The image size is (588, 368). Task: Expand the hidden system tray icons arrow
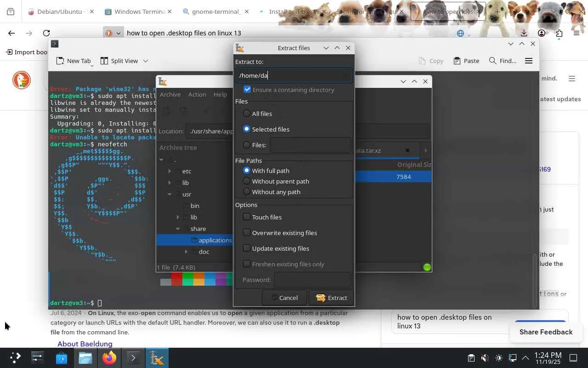[526, 358]
